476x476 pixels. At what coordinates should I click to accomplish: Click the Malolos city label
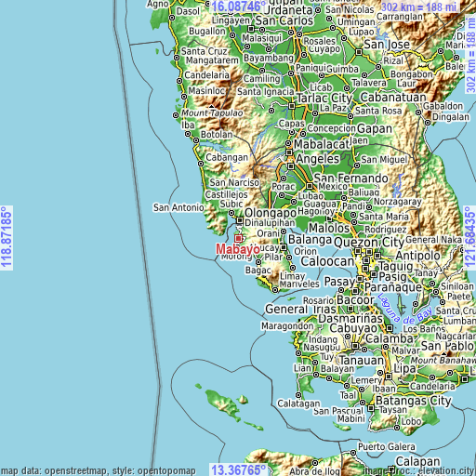(x=329, y=228)
